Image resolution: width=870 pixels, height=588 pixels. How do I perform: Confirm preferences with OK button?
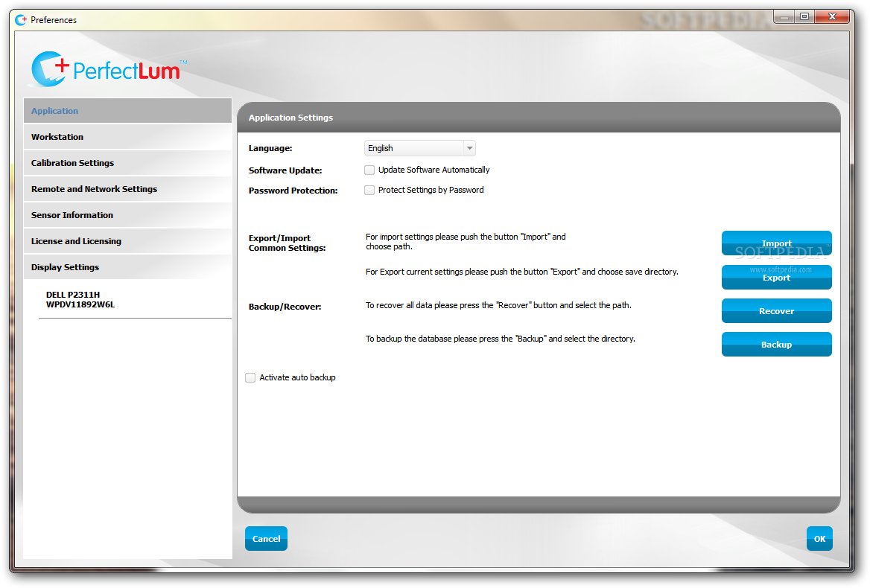coord(819,539)
